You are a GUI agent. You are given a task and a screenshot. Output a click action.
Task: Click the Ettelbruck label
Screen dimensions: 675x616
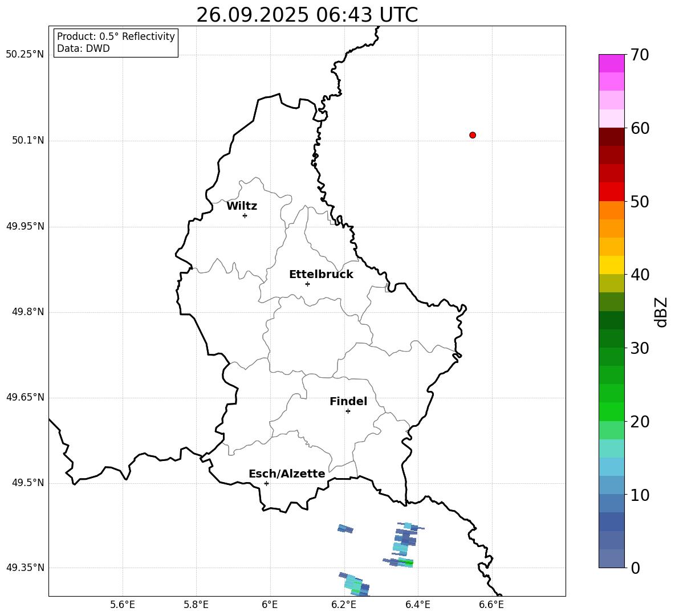pyautogui.click(x=321, y=275)
